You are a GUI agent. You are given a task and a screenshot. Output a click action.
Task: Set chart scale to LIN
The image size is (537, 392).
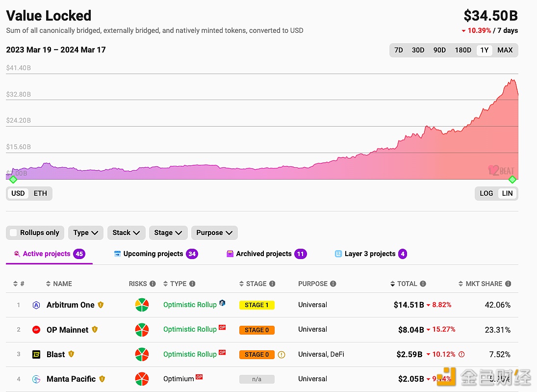(507, 193)
